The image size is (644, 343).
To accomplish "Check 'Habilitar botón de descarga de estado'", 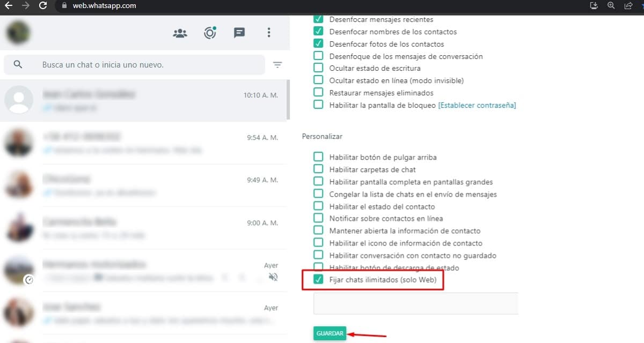I will coord(318,266).
